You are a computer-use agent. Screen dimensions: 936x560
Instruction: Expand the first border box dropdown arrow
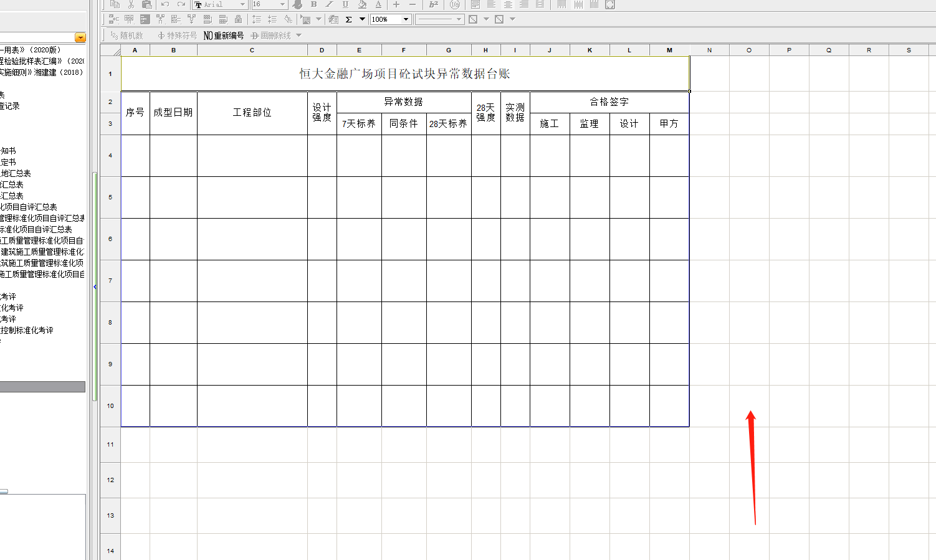coord(486,19)
